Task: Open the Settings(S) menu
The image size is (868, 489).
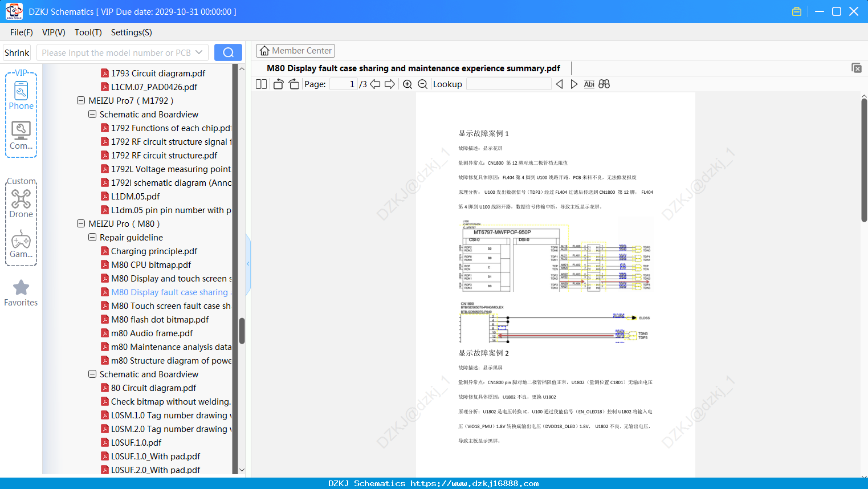Action: point(132,32)
